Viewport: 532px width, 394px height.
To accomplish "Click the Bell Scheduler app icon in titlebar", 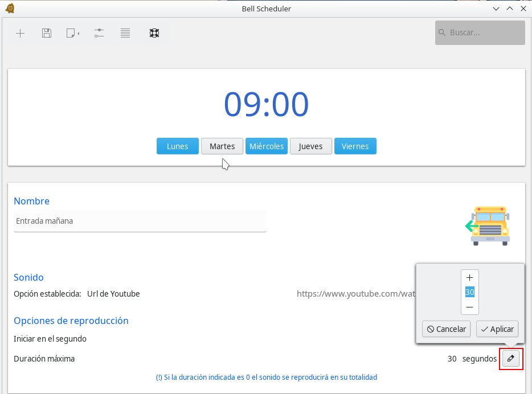I will [x=10, y=9].
